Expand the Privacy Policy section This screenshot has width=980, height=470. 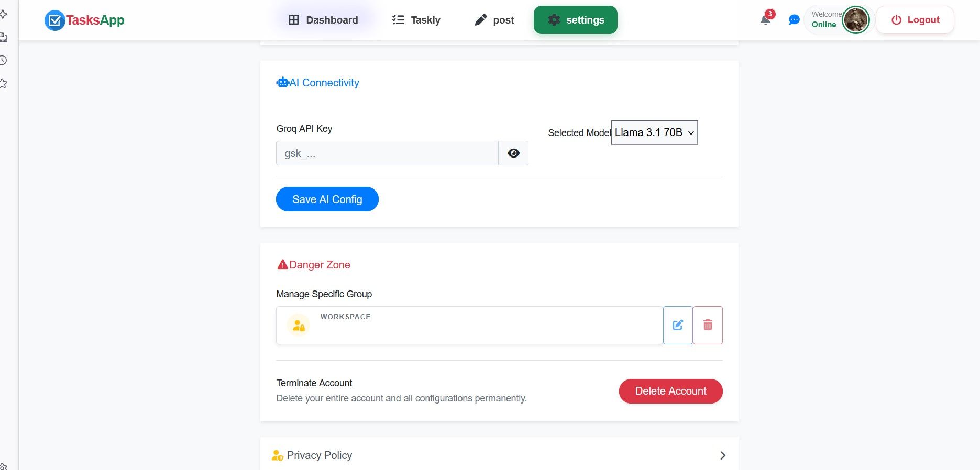[x=722, y=455]
